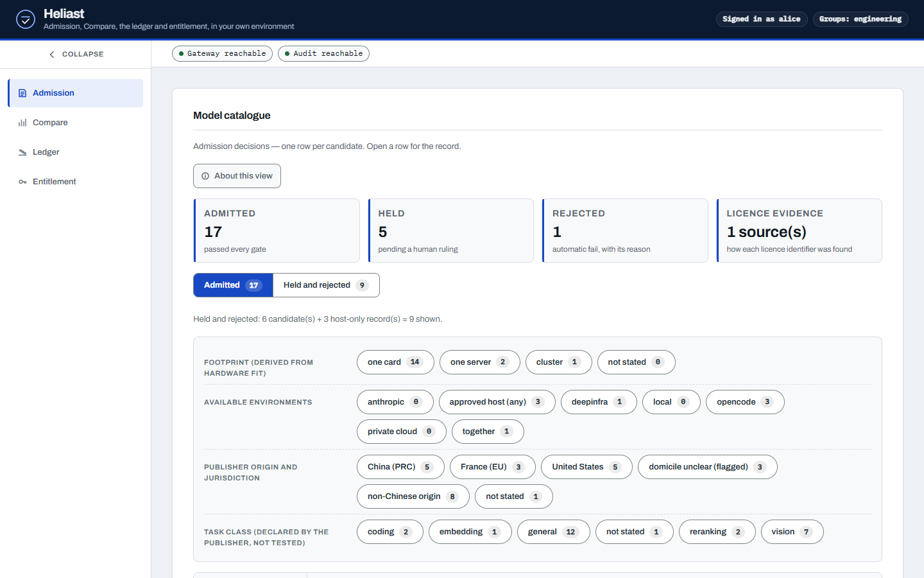Click the Licence evidence summary card
This screenshot has width=924, height=578.
click(800, 231)
